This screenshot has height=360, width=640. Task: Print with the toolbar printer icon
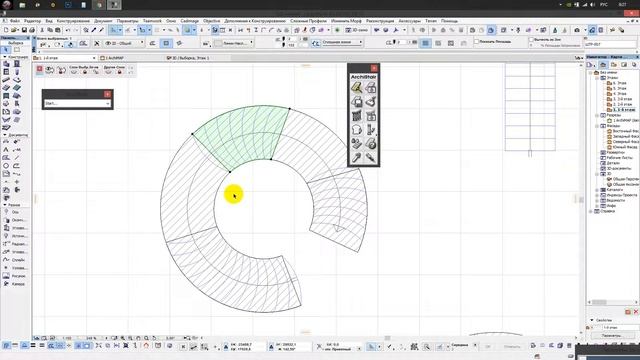click(32, 30)
